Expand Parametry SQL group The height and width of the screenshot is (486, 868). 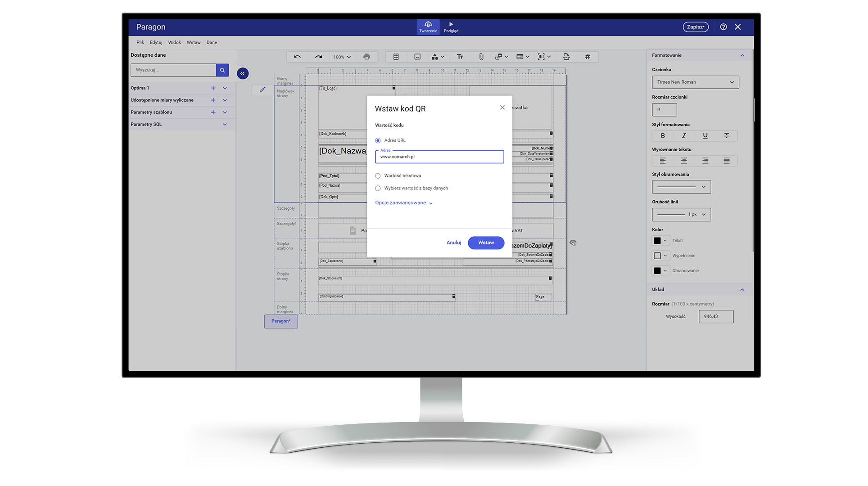[225, 125]
